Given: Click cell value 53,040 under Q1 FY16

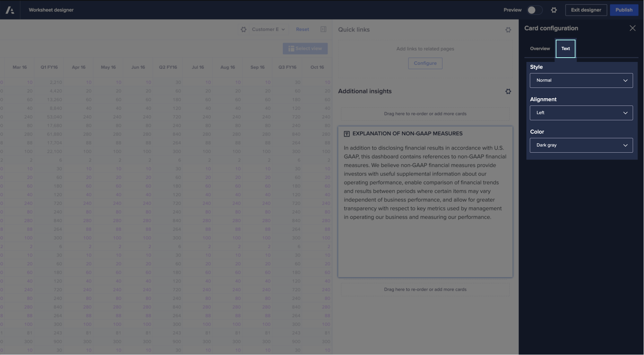Looking at the screenshot, I should 55,117.
